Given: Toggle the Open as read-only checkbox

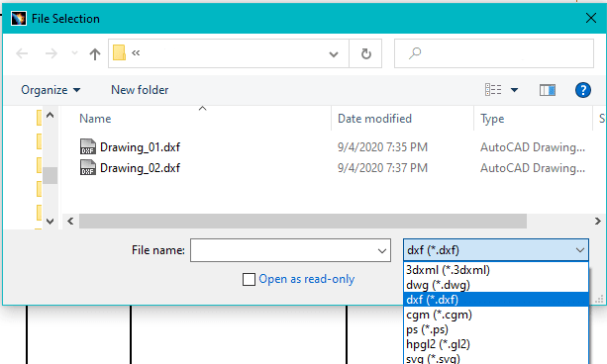Looking at the screenshot, I should click(249, 279).
